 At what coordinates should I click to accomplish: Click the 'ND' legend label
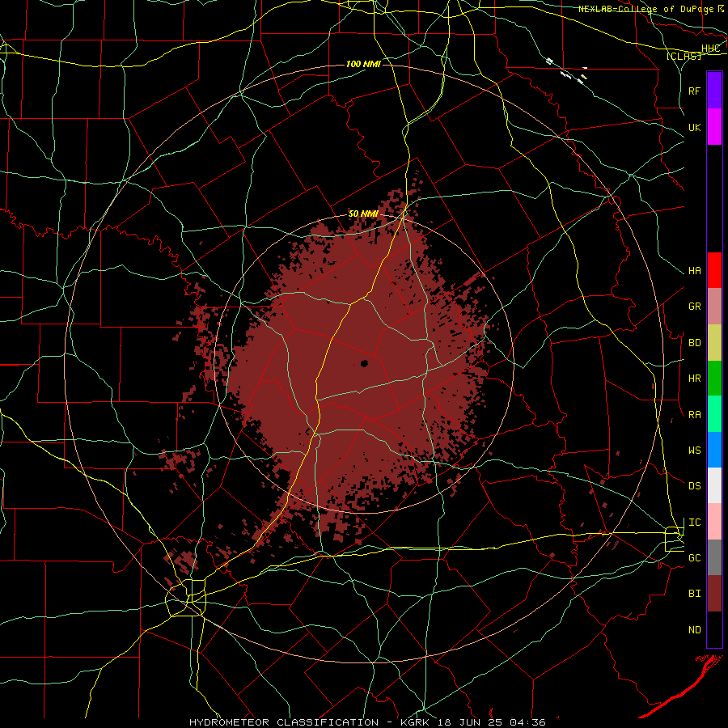pyautogui.click(x=694, y=630)
